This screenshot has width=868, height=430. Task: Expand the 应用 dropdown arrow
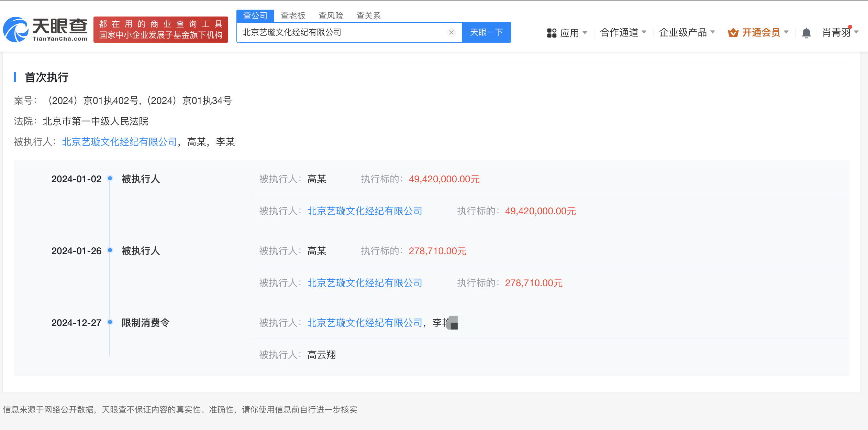(x=585, y=33)
